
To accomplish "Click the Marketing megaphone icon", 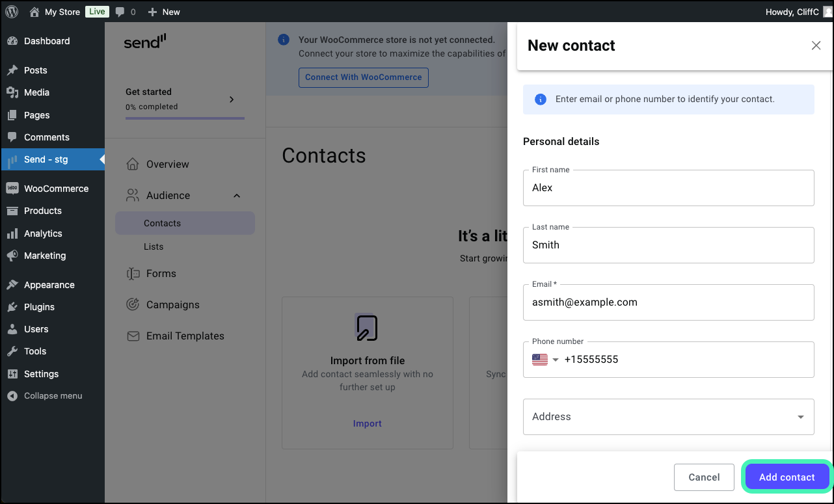I will [12, 256].
